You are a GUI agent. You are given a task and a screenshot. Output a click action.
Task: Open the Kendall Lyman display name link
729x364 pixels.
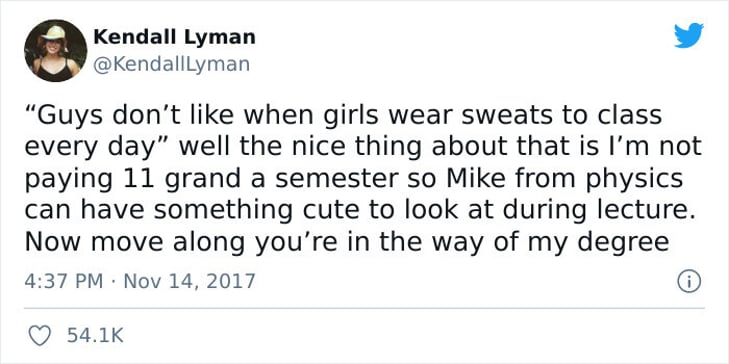(x=174, y=37)
